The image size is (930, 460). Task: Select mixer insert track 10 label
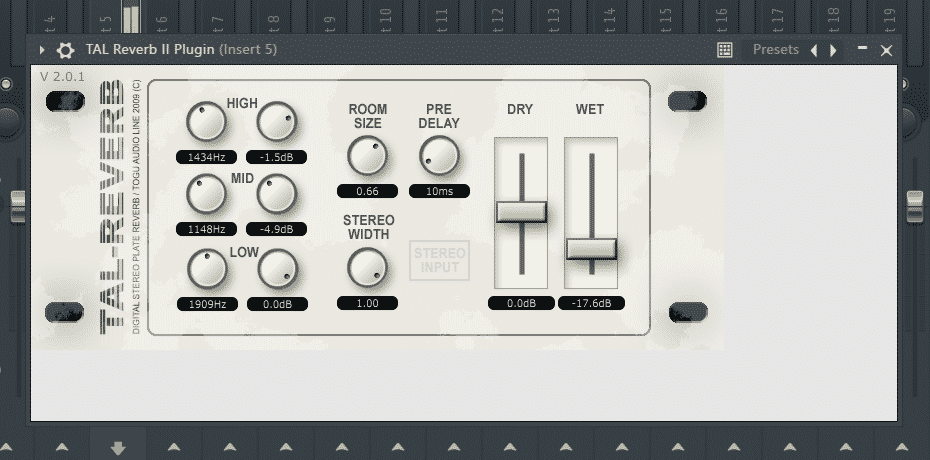point(385,20)
